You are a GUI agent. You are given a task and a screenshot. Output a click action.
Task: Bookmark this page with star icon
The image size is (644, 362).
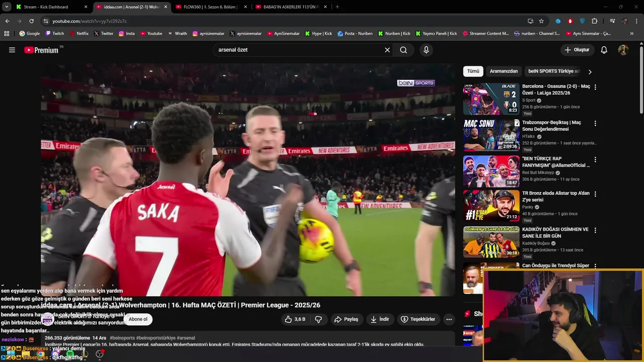click(x=541, y=21)
